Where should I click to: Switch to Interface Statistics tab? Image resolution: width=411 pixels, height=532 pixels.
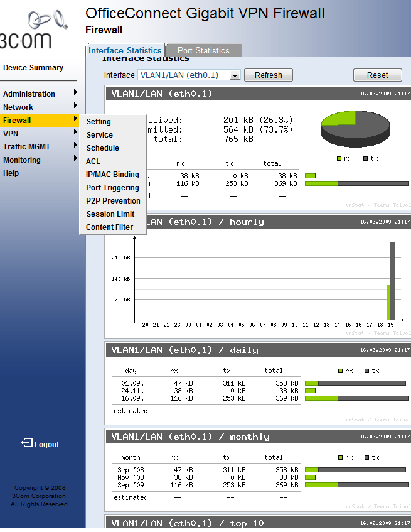125,50
